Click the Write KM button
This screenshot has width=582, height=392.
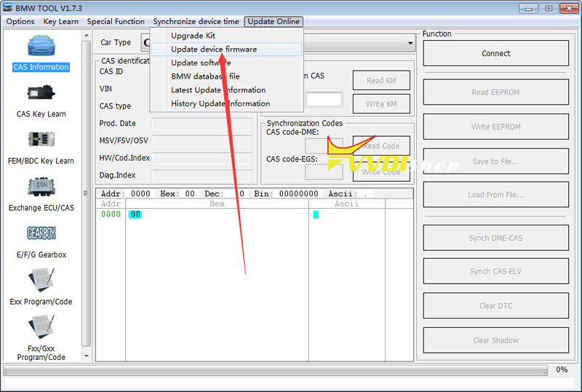pos(381,103)
